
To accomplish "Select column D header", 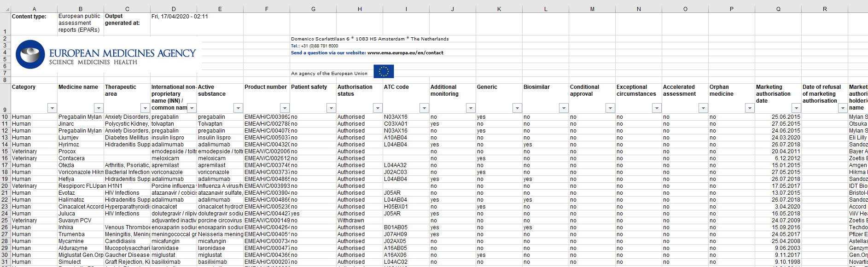I will [174, 9].
